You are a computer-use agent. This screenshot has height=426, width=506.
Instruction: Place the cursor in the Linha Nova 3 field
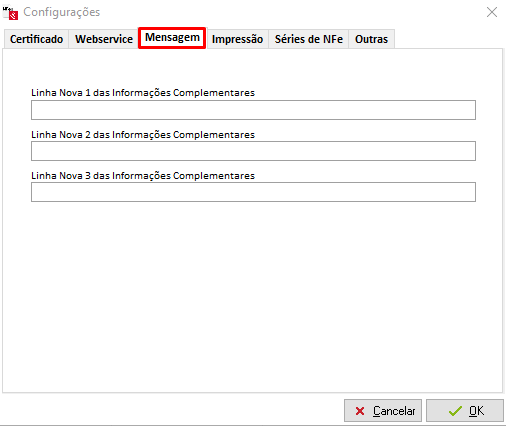pos(253,192)
